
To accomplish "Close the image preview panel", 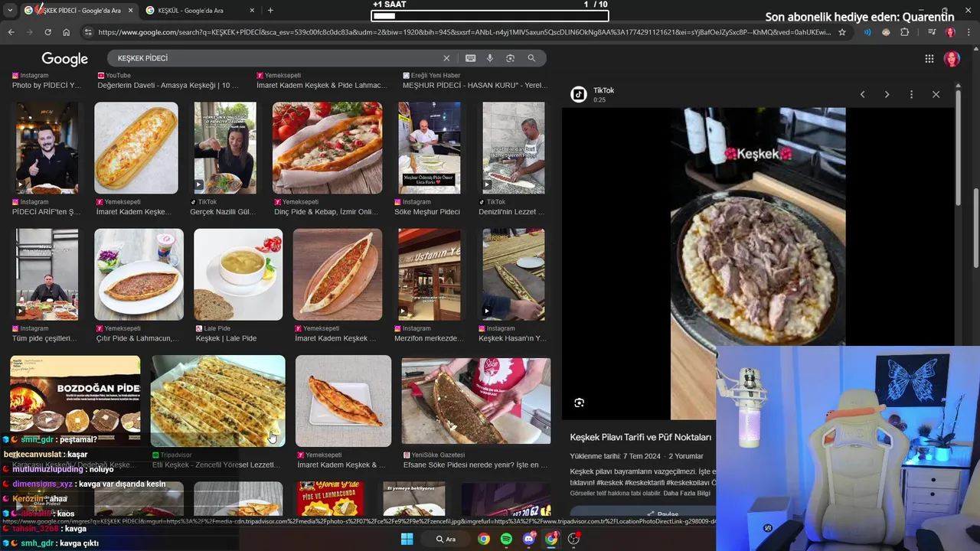I will click(936, 94).
